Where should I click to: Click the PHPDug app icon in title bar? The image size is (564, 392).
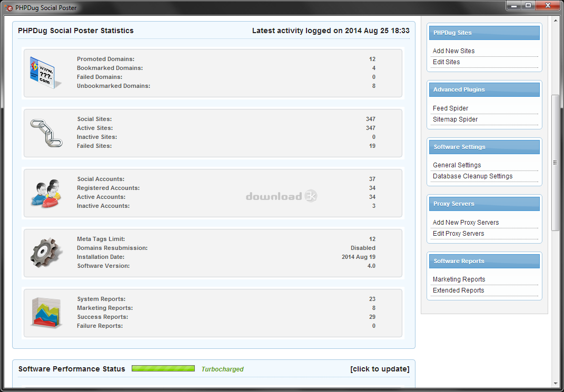click(8, 7)
